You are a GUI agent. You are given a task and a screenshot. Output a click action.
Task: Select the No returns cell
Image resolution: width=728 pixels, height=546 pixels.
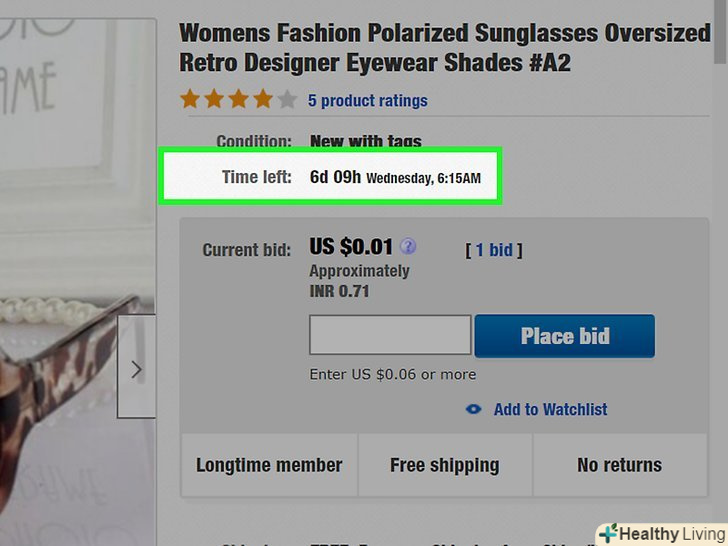tap(619, 465)
